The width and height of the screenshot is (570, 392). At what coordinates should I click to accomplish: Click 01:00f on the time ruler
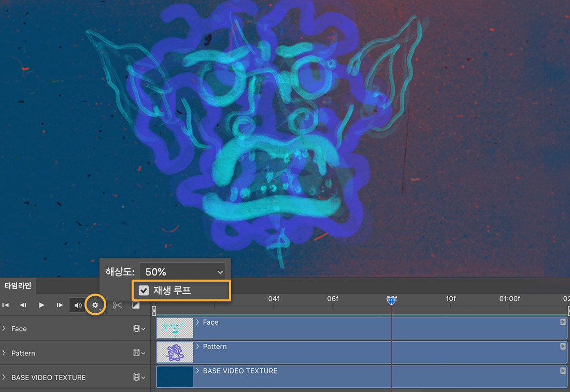pyautogui.click(x=509, y=299)
